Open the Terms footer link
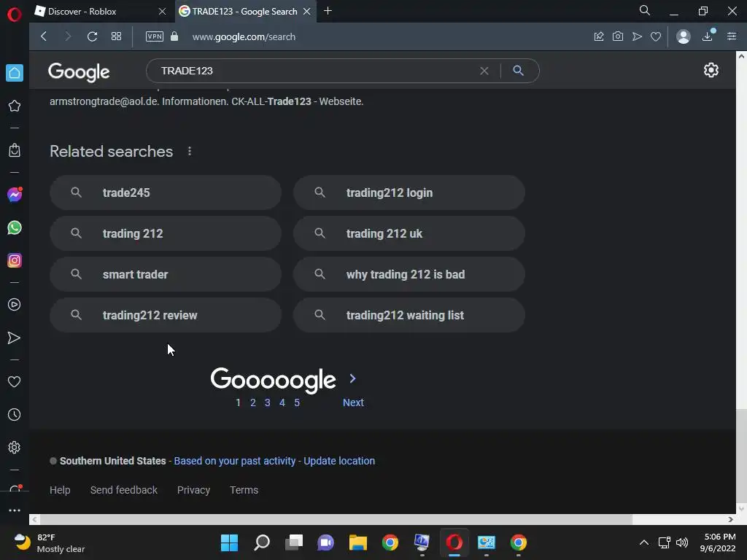The width and height of the screenshot is (747, 560). [x=244, y=490]
